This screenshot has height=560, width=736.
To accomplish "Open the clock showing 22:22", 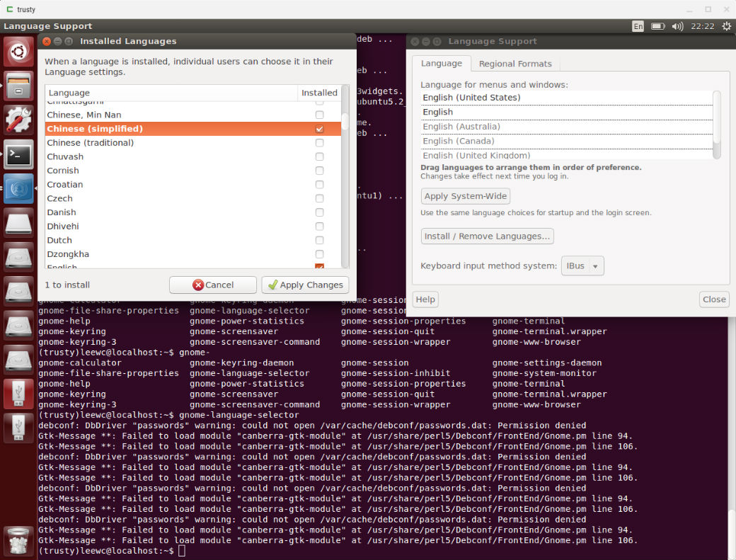I will pyautogui.click(x=702, y=26).
